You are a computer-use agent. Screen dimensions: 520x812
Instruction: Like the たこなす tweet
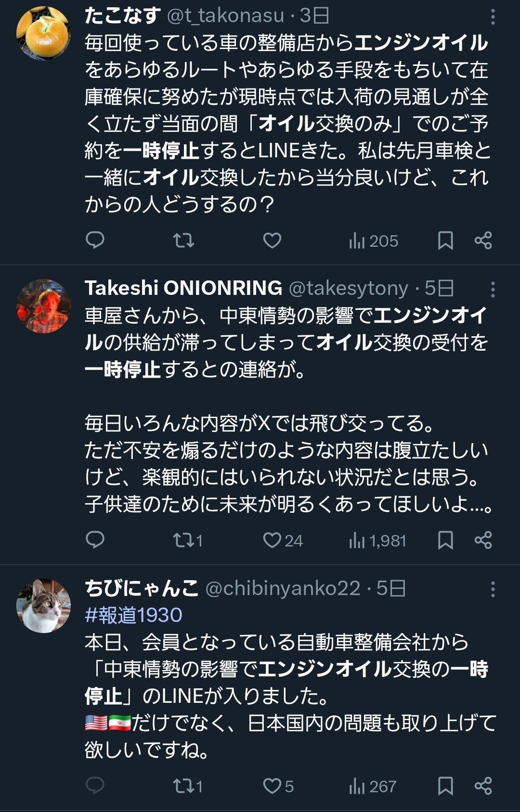tap(272, 240)
